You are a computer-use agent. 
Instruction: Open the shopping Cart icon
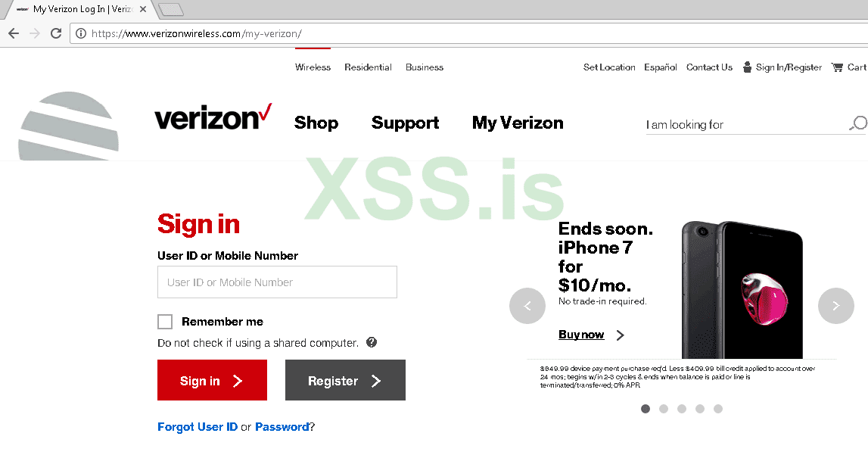837,67
